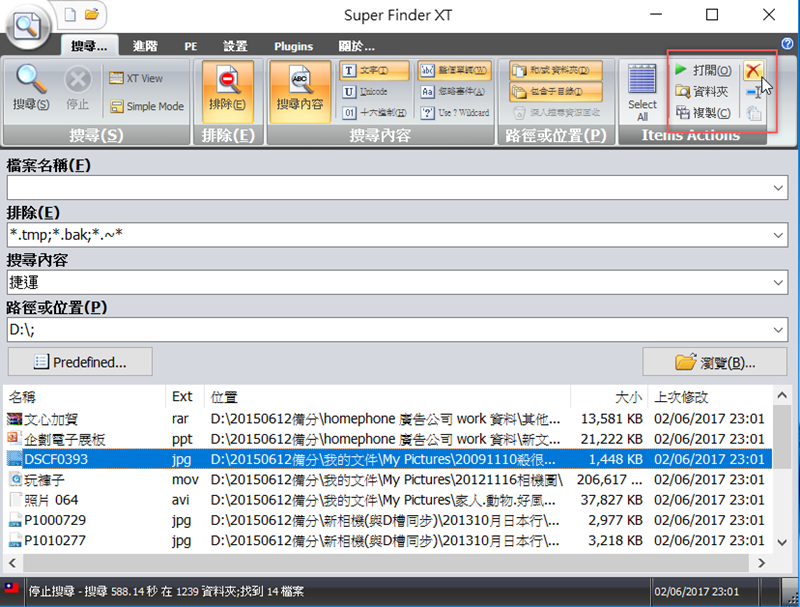Click the Predefined... button
Image resolution: width=800 pixels, height=607 pixels.
coord(80,362)
